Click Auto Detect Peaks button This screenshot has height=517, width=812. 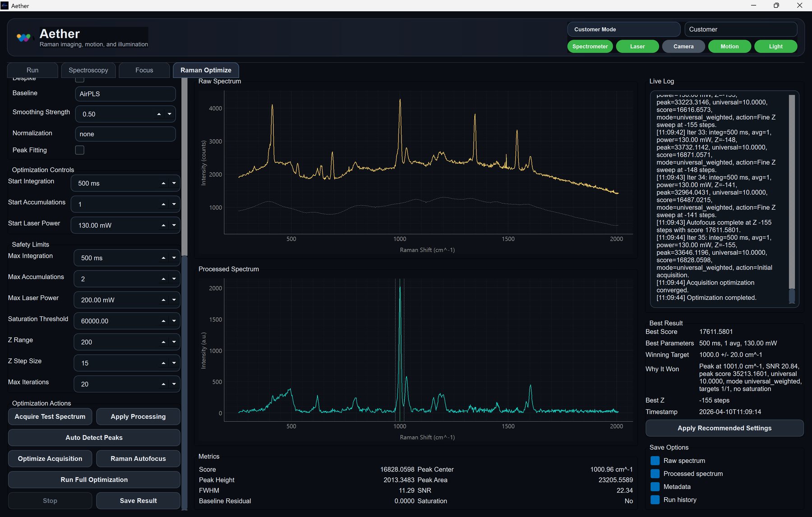94,438
